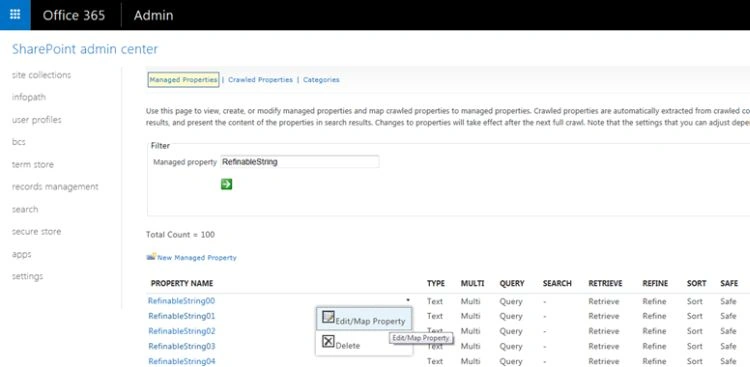Click the SORT column header
750x367 pixels.
pyautogui.click(x=696, y=283)
